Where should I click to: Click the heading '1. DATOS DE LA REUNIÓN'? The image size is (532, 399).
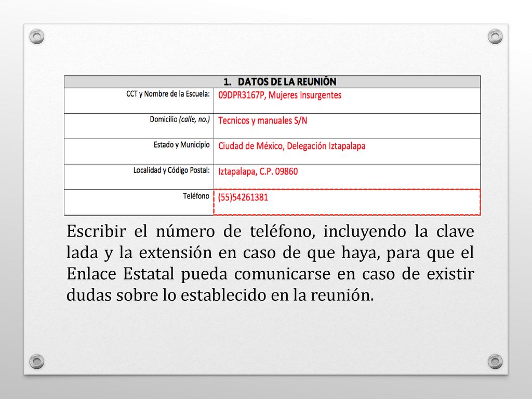[280, 82]
